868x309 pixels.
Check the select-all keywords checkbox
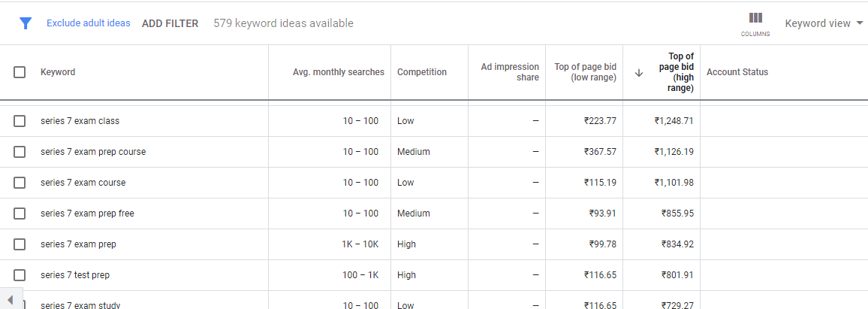tap(20, 72)
